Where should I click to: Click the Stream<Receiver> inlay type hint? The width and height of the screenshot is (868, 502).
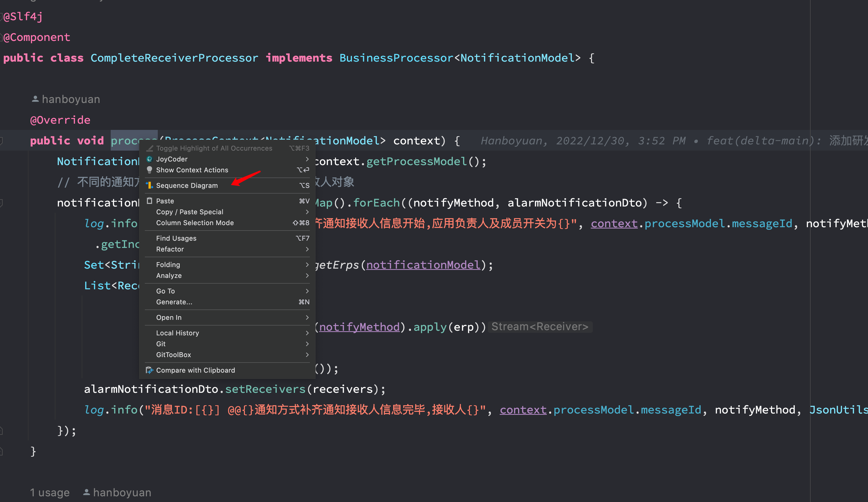click(x=540, y=327)
